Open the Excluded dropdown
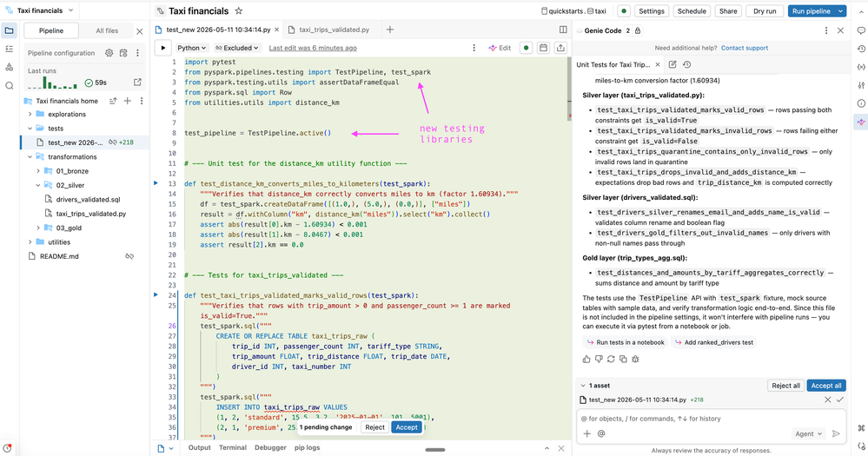The image size is (868, 456). [x=237, y=48]
